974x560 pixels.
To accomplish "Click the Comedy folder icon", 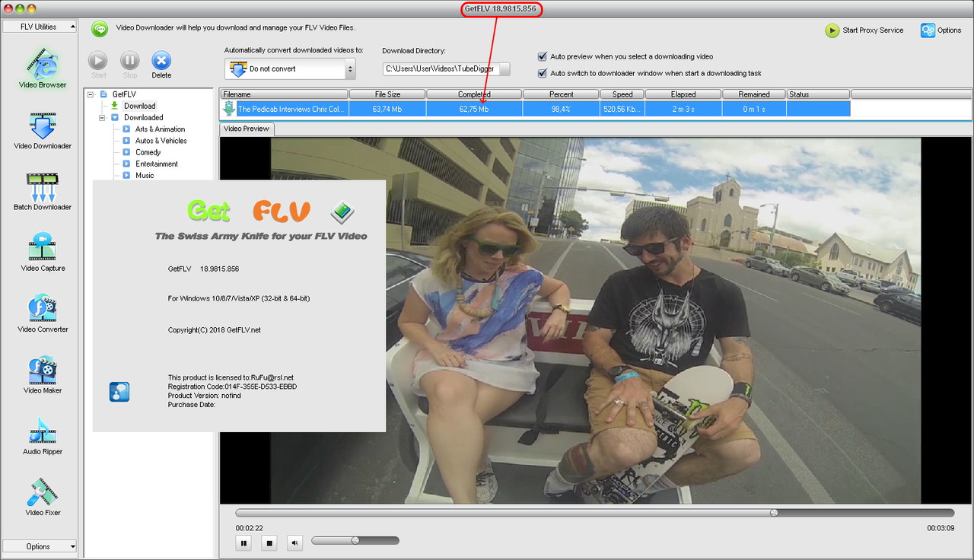I will 126,152.
